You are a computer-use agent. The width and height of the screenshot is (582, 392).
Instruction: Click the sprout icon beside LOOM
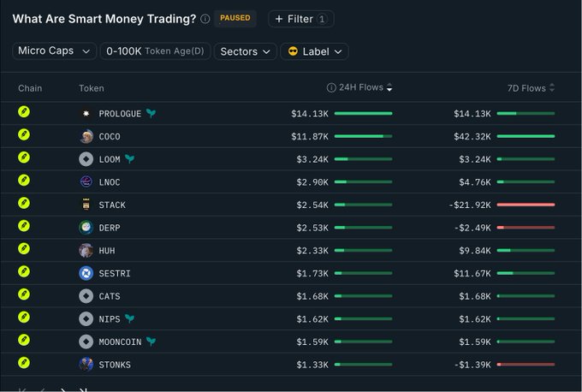point(129,158)
